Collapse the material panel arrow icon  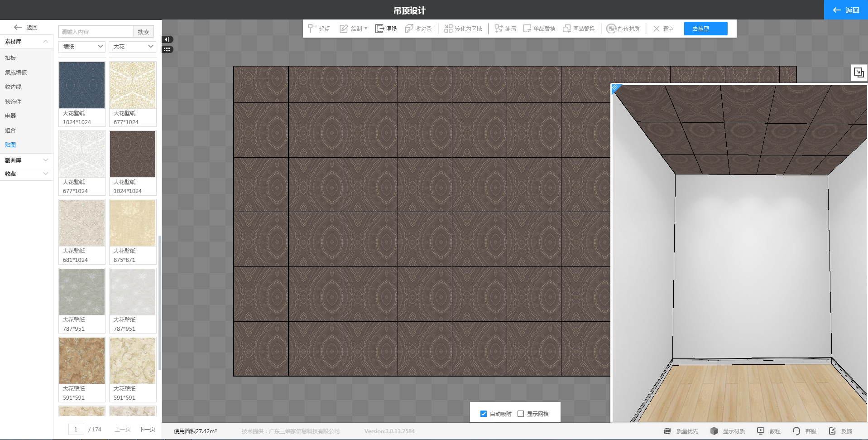pyautogui.click(x=167, y=39)
